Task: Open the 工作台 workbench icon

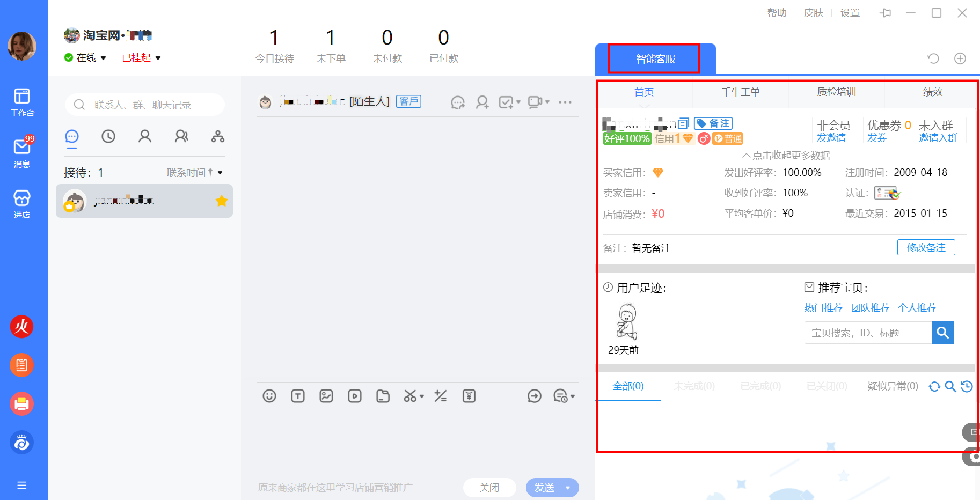Action: click(22, 102)
